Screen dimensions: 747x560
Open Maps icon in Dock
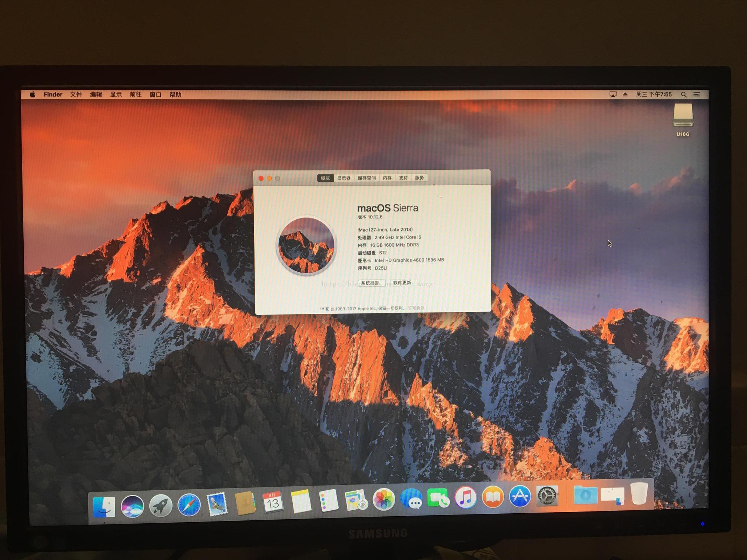coord(356,500)
